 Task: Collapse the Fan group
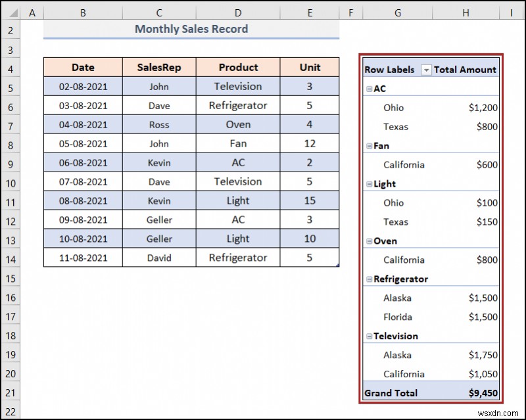click(369, 146)
